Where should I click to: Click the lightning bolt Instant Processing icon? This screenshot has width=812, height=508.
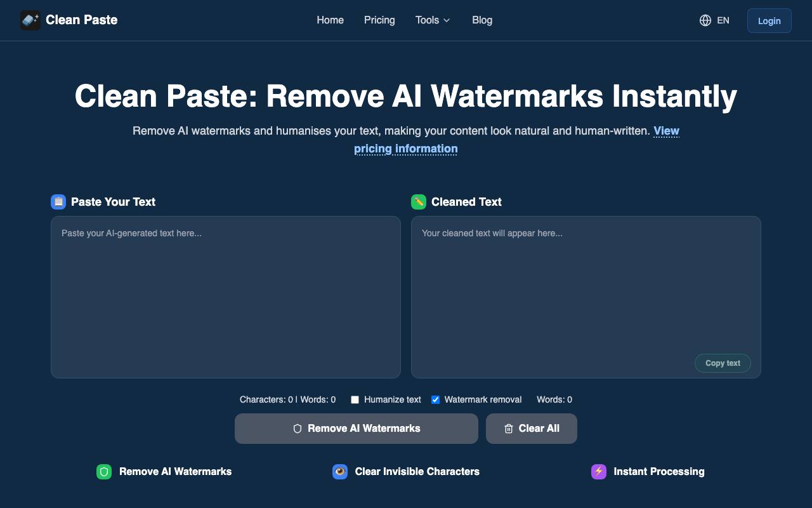pyautogui.click(x=599, y=472)
